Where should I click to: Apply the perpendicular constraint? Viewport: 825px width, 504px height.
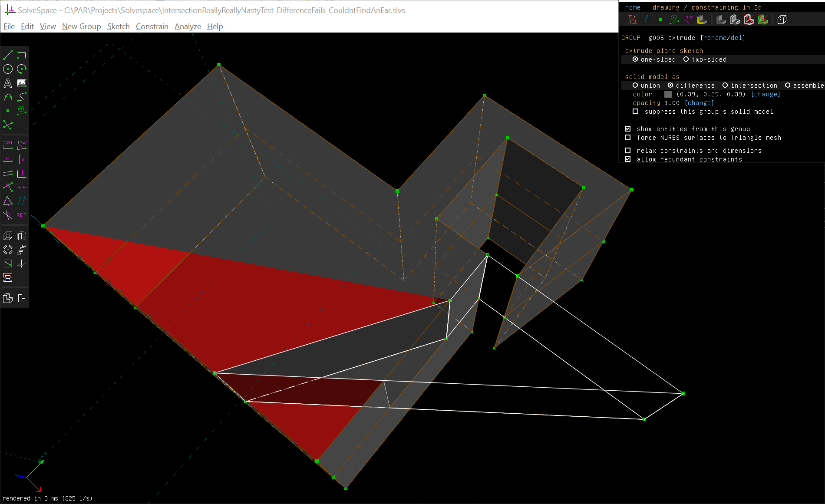pyautogui.click(x=22, y=173)
